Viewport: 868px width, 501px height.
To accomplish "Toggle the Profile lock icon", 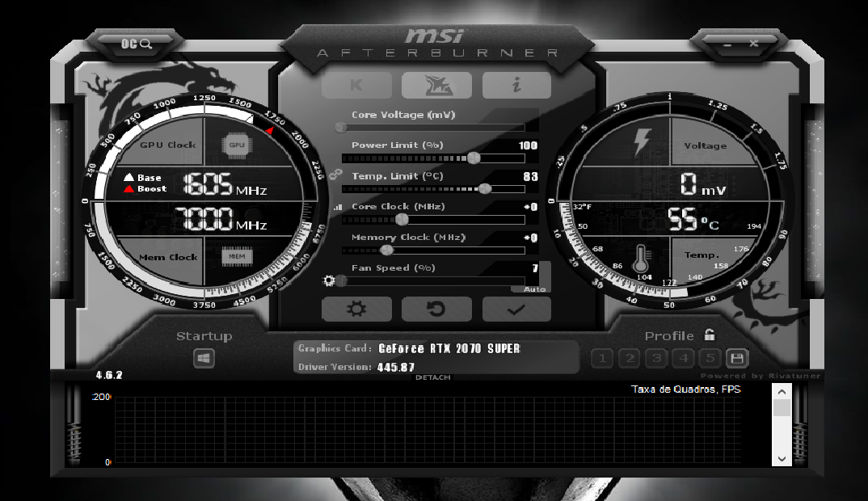I will pos(710,335).
